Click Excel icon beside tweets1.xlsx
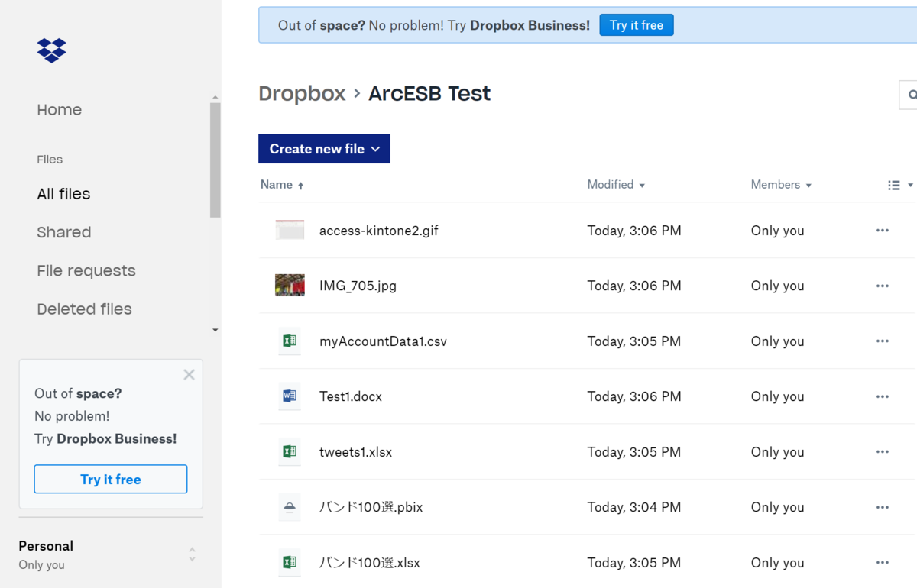Image resolution: width=917 pixels, height=588 pixels. click(290, 451)
